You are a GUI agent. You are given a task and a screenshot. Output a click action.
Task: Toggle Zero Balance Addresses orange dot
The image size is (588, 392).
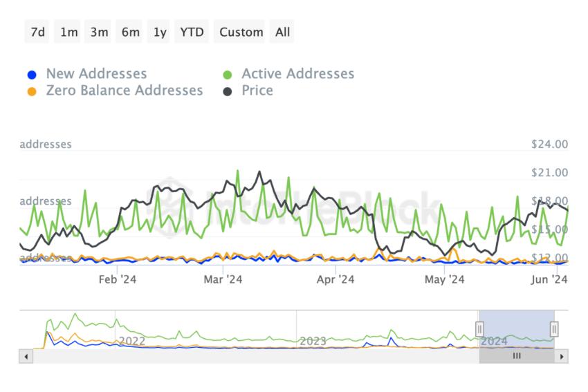coord(32,91)
